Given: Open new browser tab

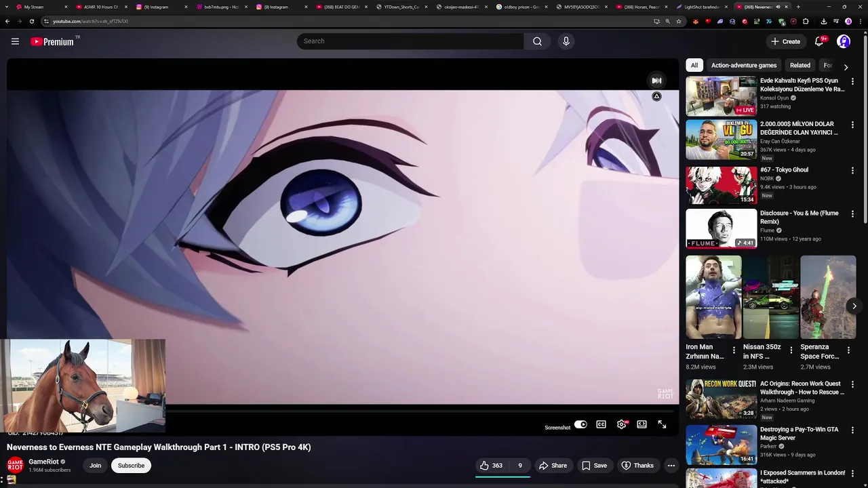Looking at the screenshot, I should pyautogui.click(x=798, y=7).
